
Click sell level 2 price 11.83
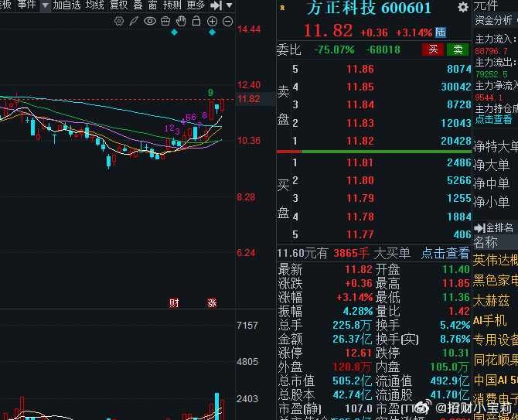click(x=360, y=123)
